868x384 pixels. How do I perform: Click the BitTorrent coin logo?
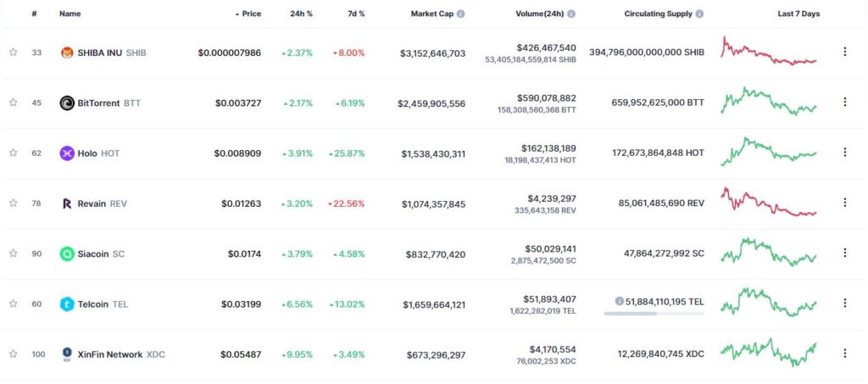click(67, 103)
